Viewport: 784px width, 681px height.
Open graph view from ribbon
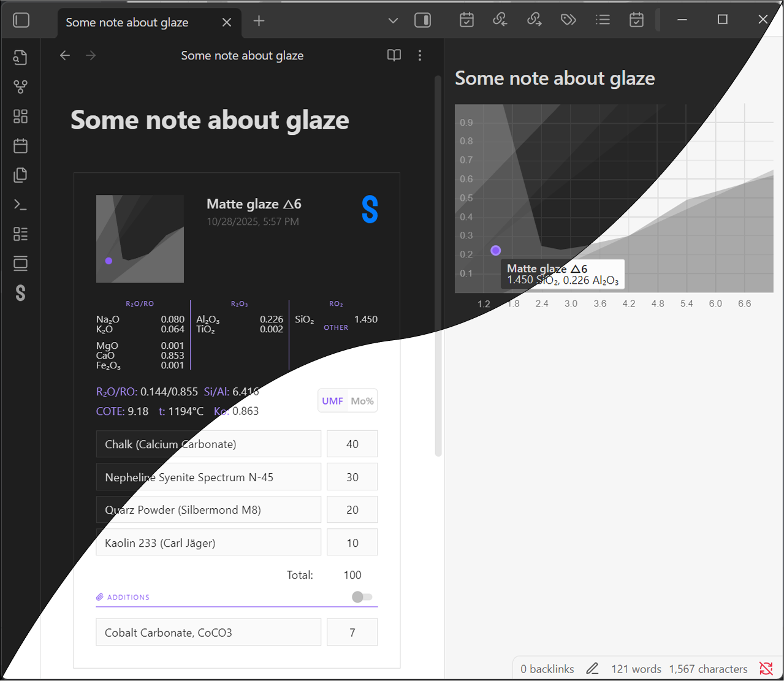(20, 86)
